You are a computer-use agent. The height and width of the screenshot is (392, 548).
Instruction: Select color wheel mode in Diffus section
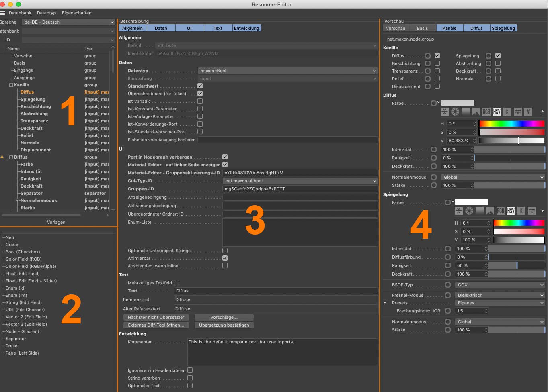click(x=455, y=112)
